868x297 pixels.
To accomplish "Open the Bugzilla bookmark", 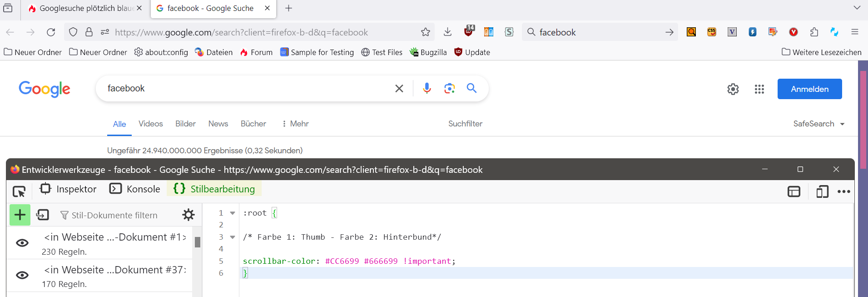I will 428,52.
